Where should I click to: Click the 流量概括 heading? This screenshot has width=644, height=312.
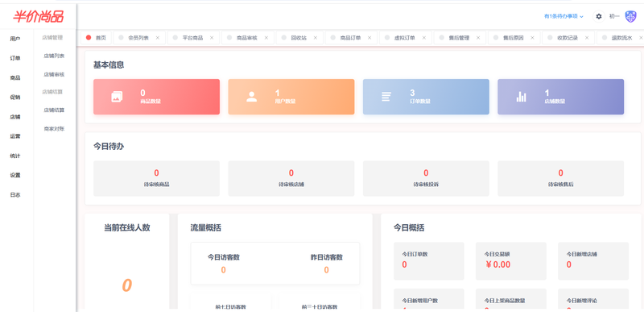point(206,227)
